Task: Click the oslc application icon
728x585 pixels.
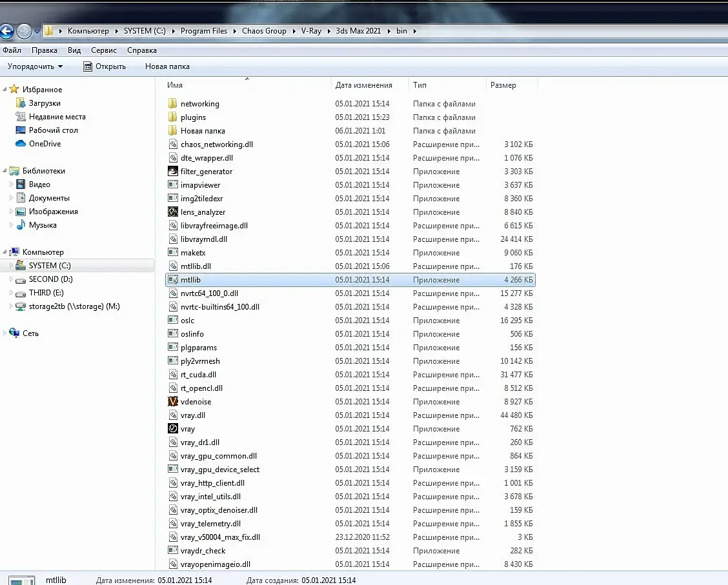Action: click(173, 320)
